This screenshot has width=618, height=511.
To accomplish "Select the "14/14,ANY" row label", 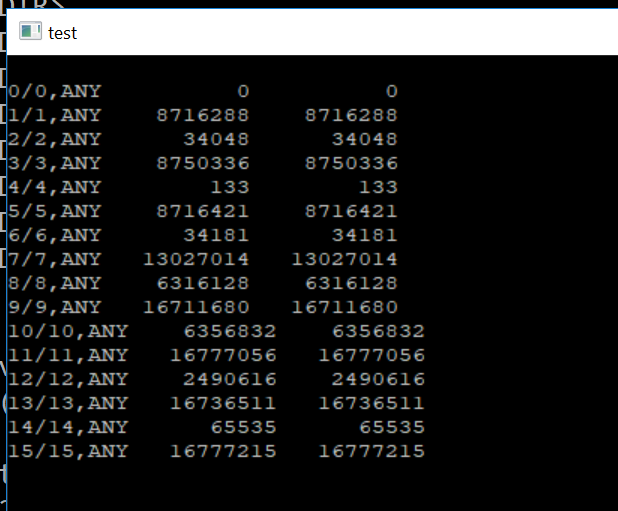I will [68, 428].
